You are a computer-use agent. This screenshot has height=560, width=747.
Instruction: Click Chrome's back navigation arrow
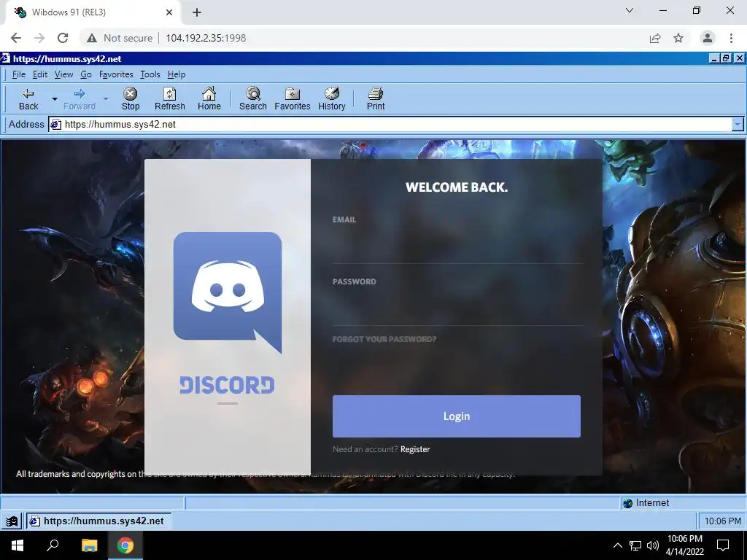tap(16, 38)
